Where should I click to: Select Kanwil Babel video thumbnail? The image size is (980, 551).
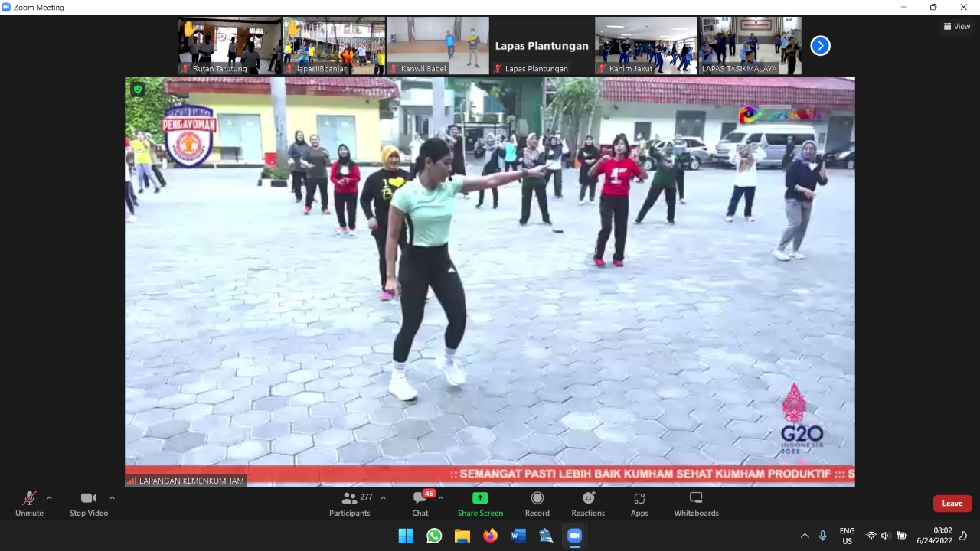[x=438, y=46]
